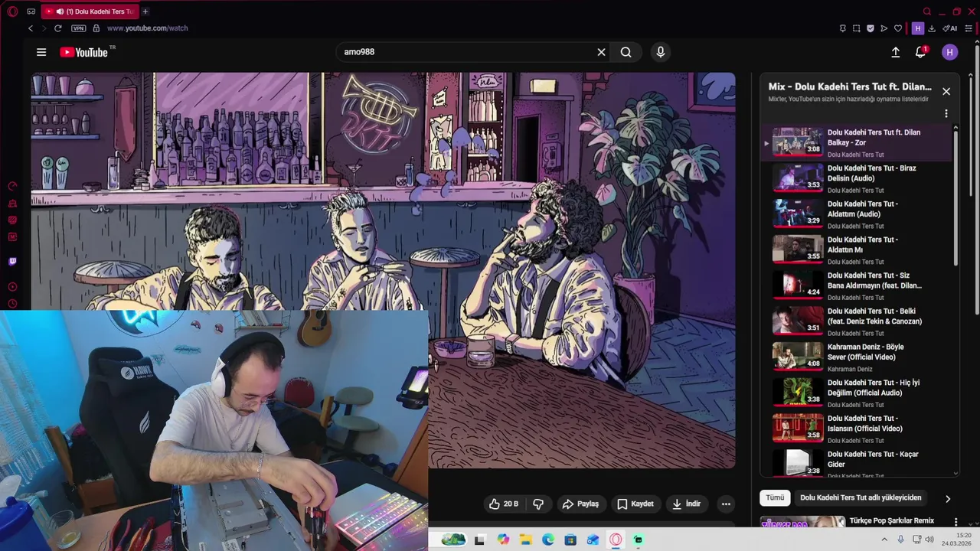Open the Opera player arrow icon
980x551 pixels.
[x=884, y=28]
